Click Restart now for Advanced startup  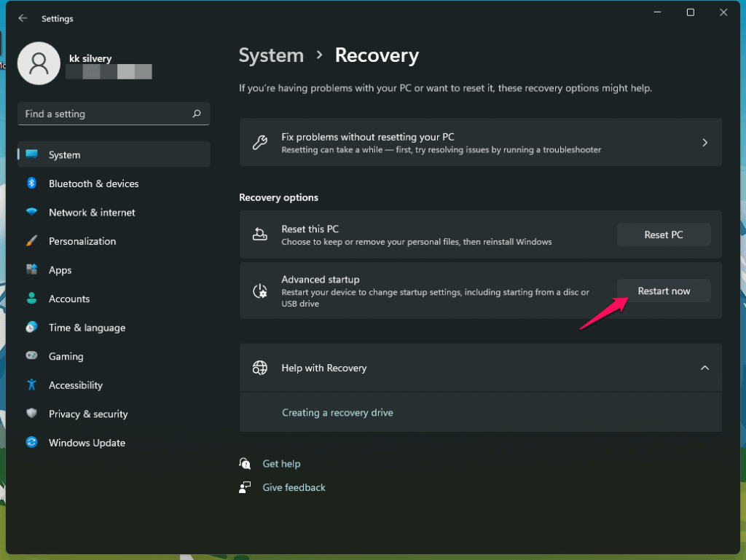coord(664,291)
